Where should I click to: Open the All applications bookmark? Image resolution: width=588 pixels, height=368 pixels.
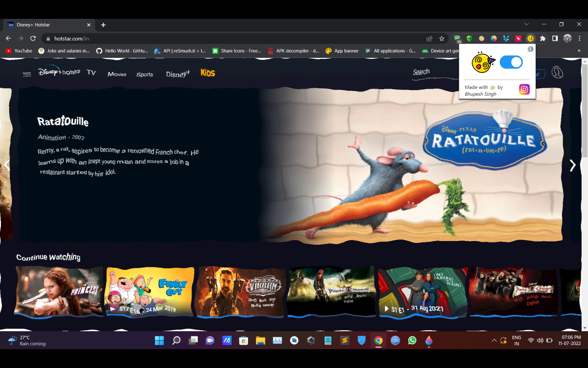pos(390,51)
